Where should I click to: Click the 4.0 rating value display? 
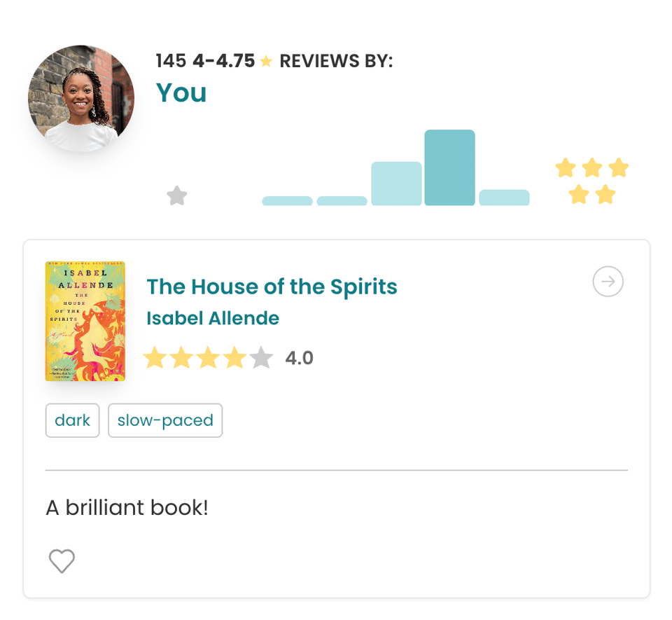(x=299, y=357)
